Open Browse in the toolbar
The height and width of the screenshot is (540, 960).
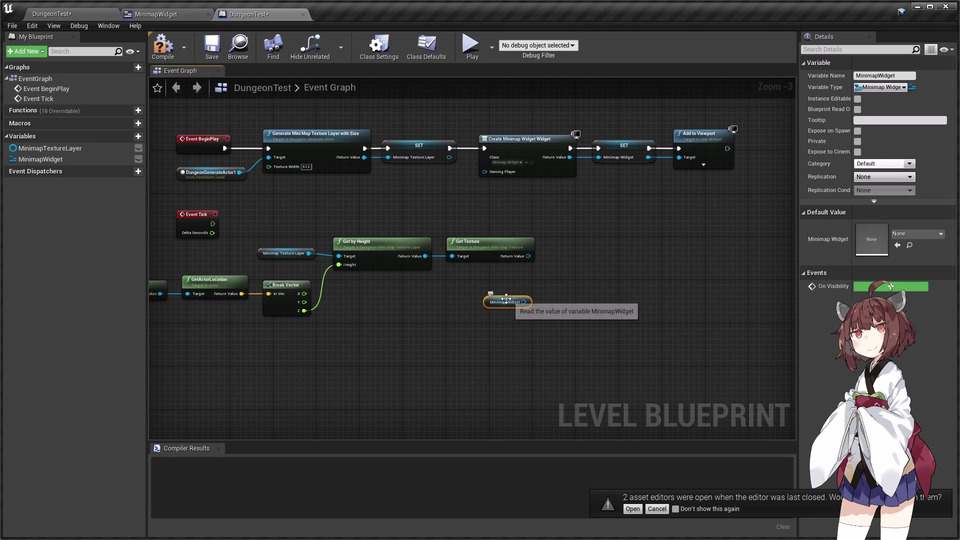click(x=238, y=45)
